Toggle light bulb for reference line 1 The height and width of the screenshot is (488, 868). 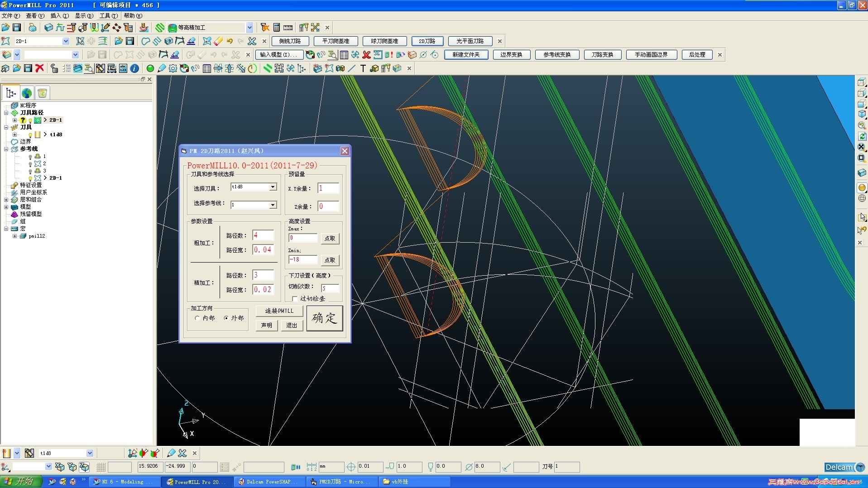[30, 157]
